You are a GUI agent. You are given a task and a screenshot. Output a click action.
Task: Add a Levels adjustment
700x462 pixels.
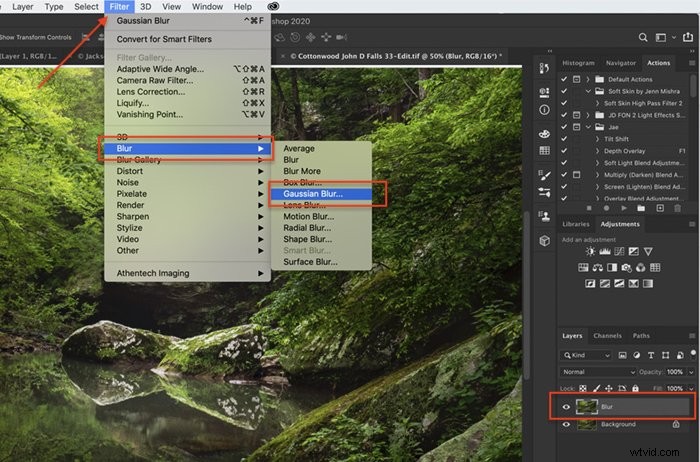pos(605,251)
